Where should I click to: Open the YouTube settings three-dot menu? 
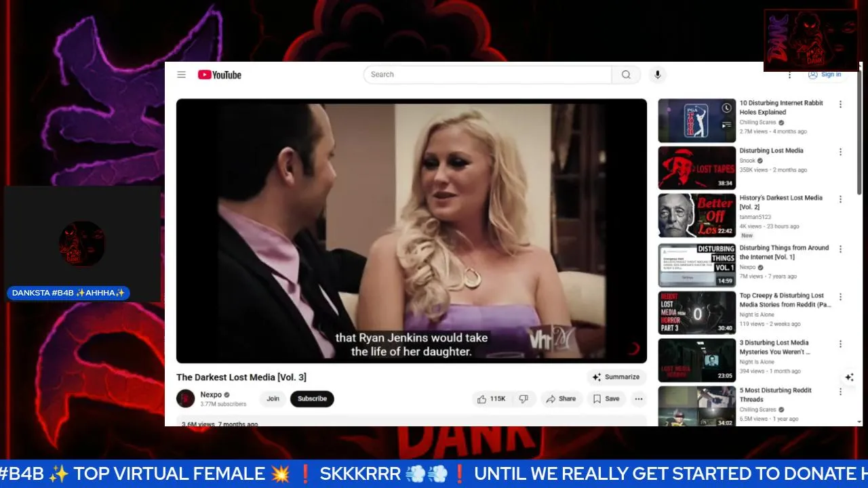tap(789, 75)
